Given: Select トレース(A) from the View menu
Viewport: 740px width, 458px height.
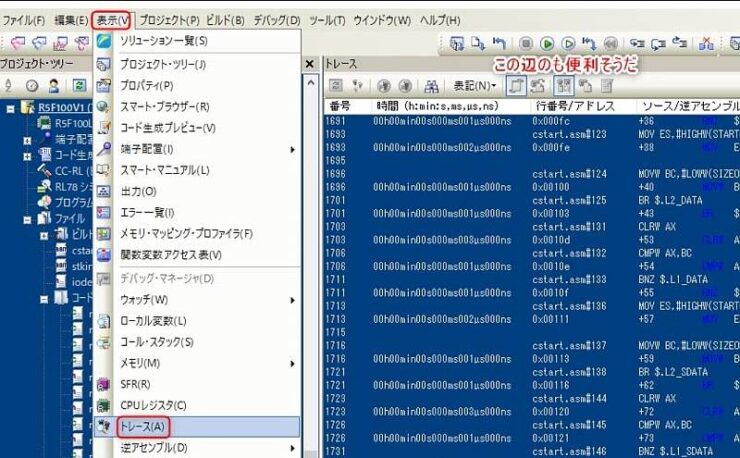Looking at the screenshot, I should tap(145, 426).
